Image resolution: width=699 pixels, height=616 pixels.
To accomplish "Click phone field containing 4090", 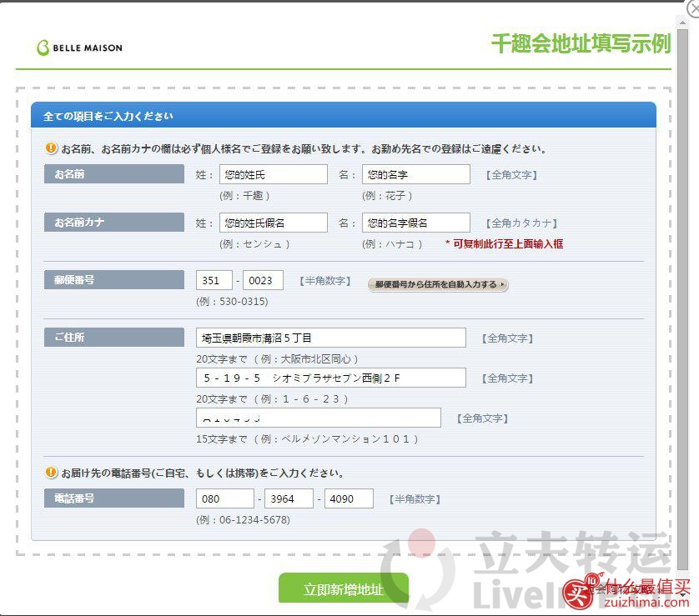I will [349, 498].
